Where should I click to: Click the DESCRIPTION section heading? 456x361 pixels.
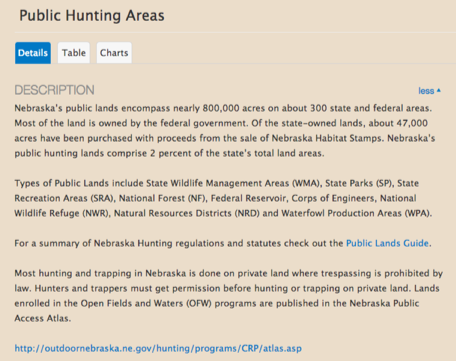coord(54,90)
